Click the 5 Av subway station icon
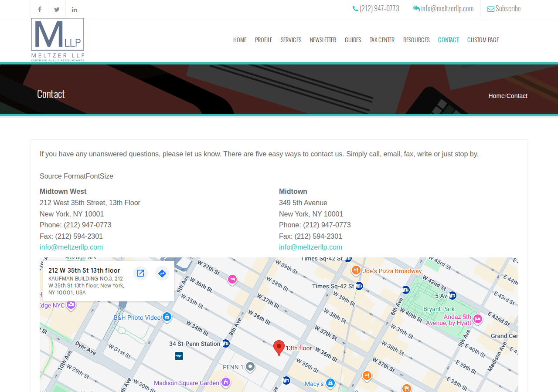Screen dimensions: 558x392 (x=453, y=295)
